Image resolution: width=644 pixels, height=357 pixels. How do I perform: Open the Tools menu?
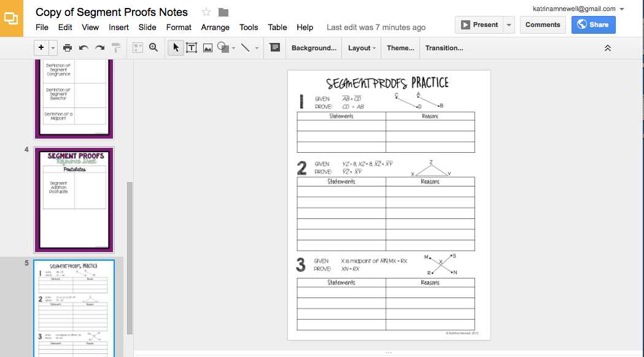pyautogui.click(x=249, y=28)
